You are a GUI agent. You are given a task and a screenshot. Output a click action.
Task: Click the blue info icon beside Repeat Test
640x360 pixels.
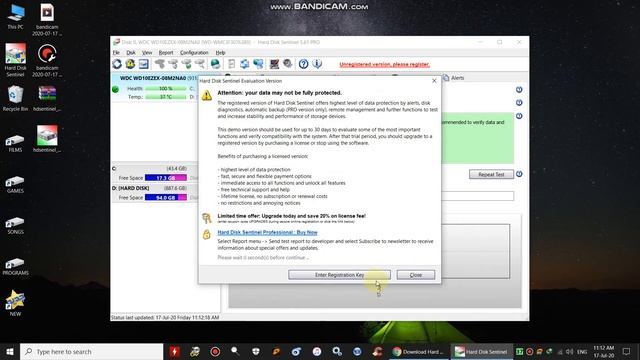[519, 174]
